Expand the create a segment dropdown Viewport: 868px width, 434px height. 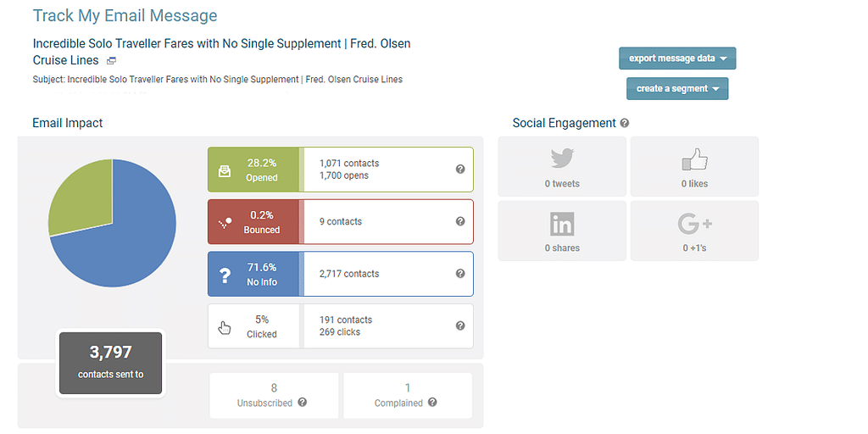click(677, 88)
